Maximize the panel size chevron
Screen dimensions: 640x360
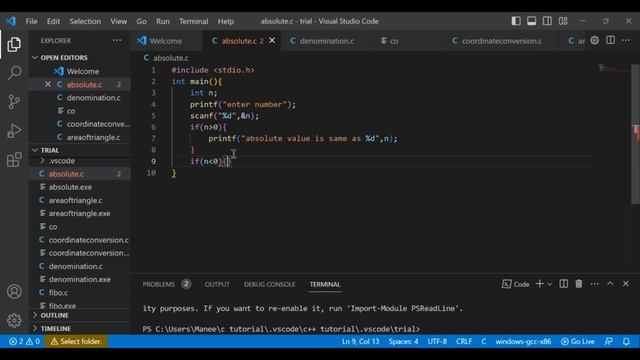pos(610,284)
